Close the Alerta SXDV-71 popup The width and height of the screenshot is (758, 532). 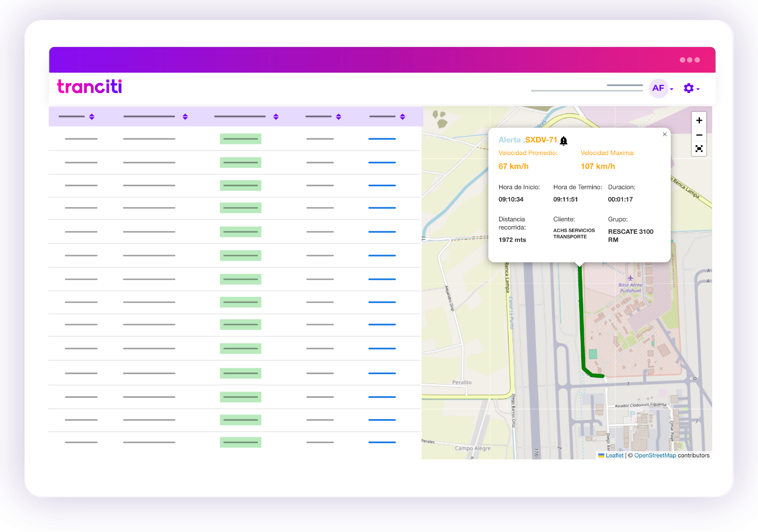point(665,134)
